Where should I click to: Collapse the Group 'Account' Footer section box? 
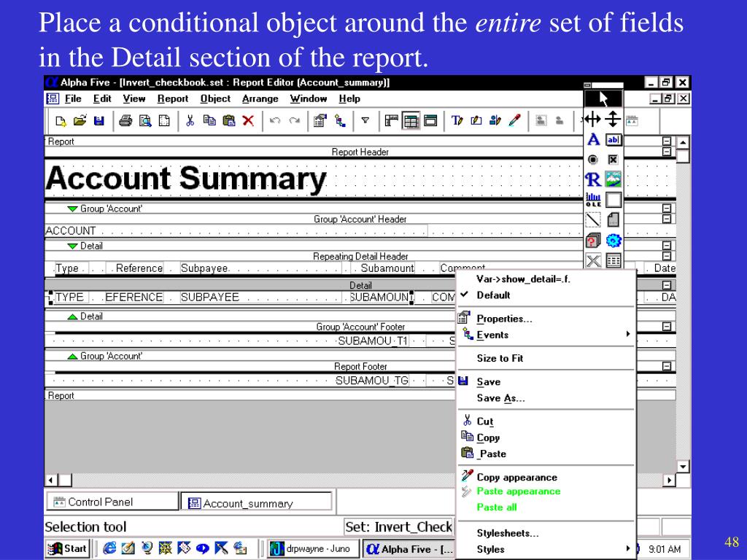(x=667, y=327)
